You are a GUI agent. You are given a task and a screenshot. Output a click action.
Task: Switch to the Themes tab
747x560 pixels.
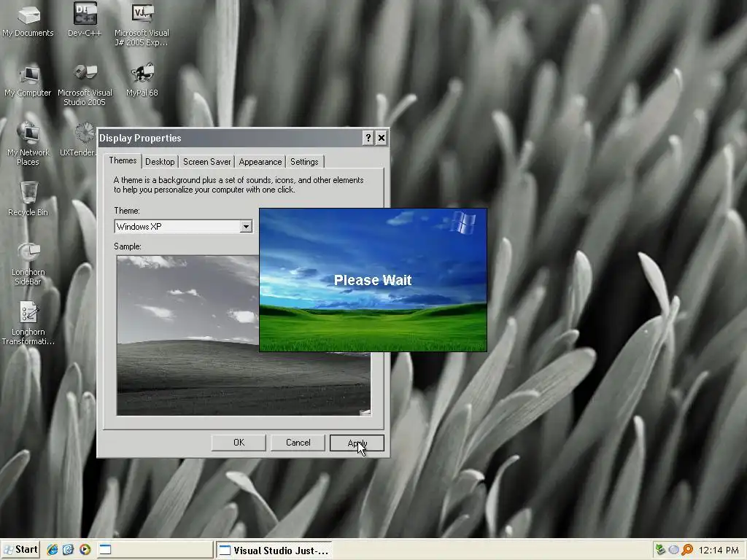[x=123, y=160]
